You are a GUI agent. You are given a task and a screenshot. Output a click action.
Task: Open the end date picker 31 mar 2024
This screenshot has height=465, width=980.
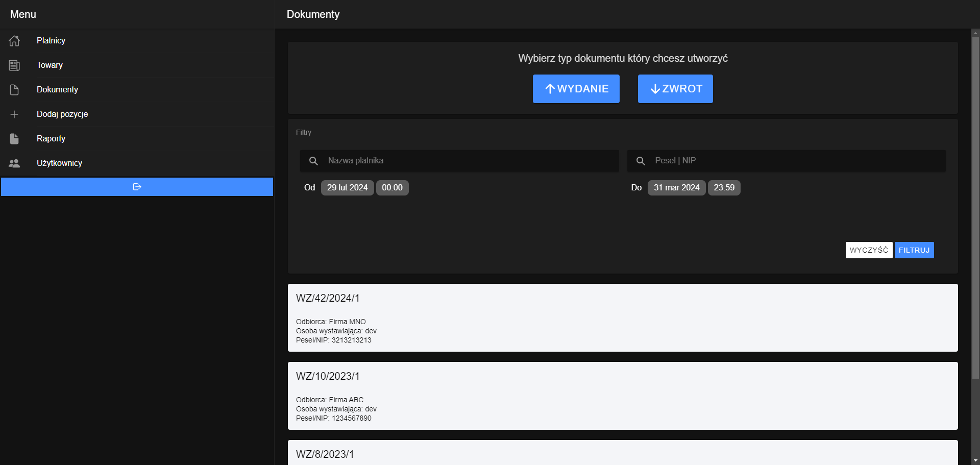pyautogui.click(x=676, y=187)
